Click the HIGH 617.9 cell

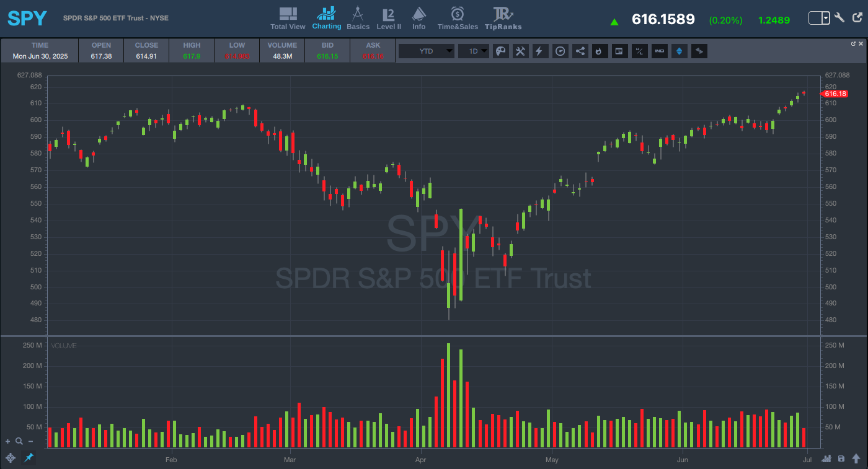pyautogui.click(x=192, y=51)
